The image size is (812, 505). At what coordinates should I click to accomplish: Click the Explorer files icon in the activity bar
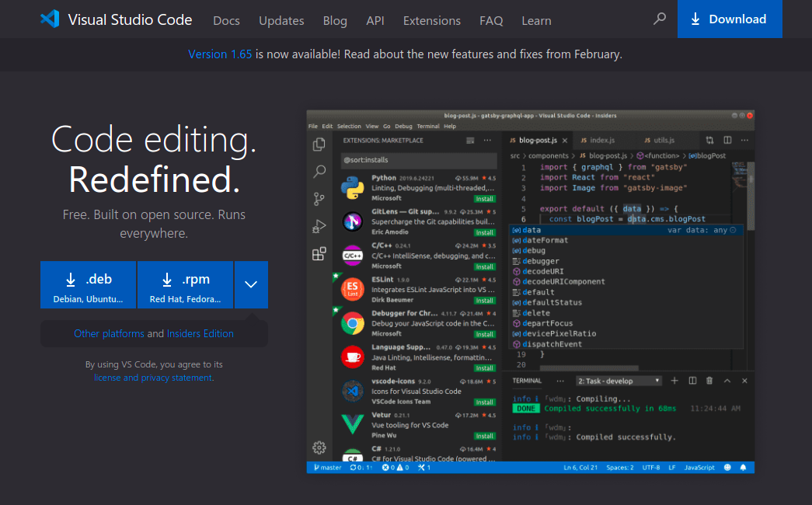pos(319,145)
